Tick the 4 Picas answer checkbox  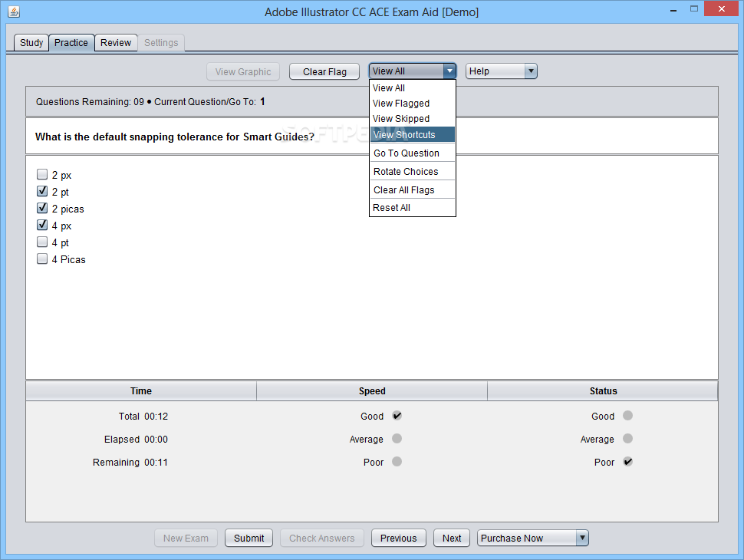pos(42,259)
